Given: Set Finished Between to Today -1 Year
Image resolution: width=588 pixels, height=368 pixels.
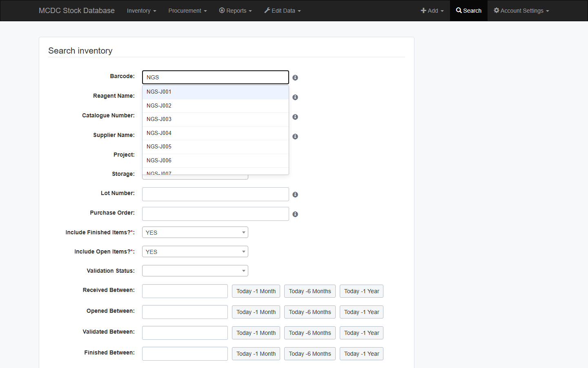Looking at the screenshot, I should pyautogui.click(x=361, y=354).
